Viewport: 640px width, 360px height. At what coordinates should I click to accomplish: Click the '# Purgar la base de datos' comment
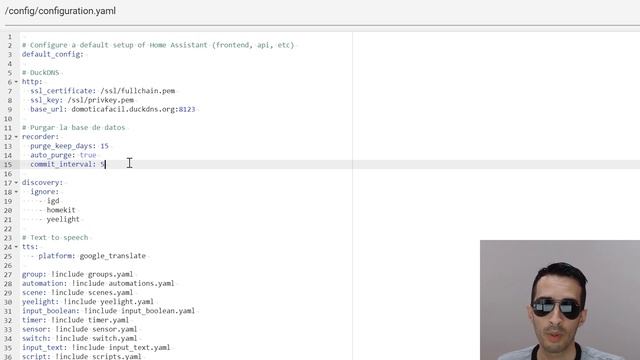(73, 127)
